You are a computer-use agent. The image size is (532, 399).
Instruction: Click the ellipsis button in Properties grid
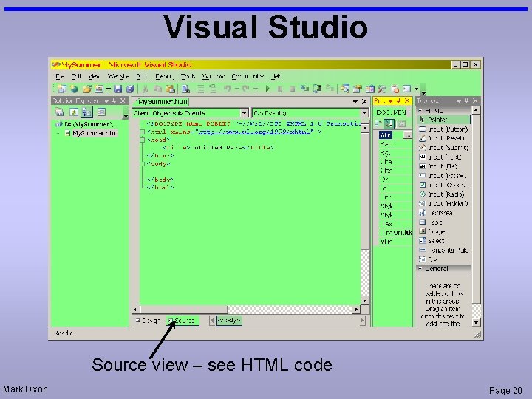[407, 135]
